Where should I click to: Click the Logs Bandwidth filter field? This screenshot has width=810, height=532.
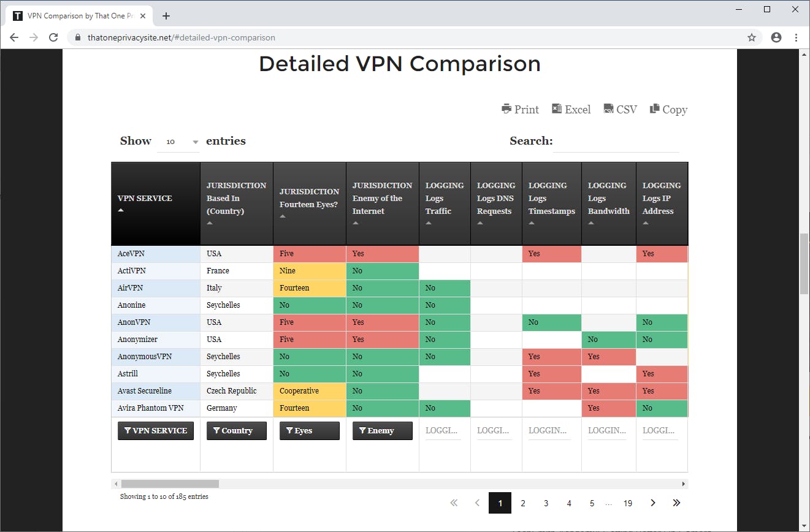click(x=607, y=431)
